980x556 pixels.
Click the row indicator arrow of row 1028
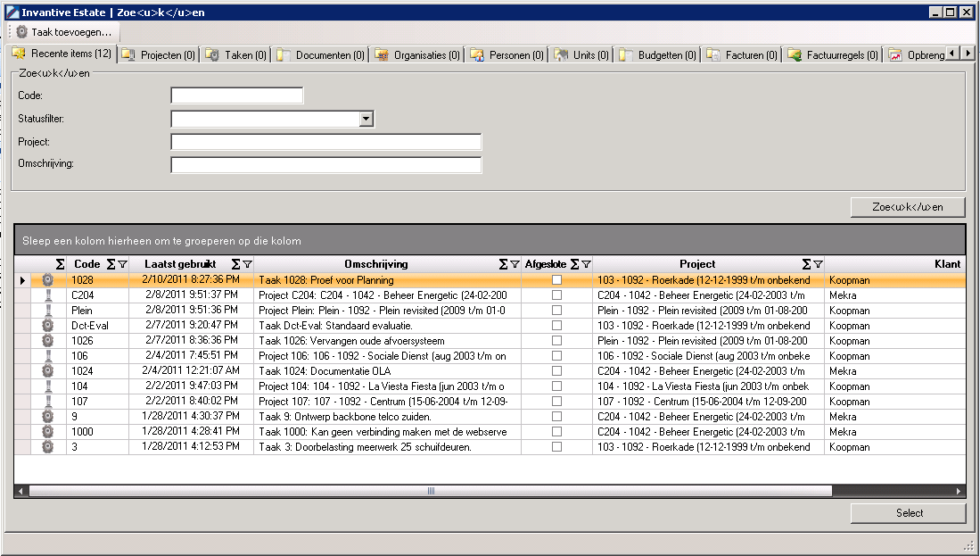pos(22,280)
